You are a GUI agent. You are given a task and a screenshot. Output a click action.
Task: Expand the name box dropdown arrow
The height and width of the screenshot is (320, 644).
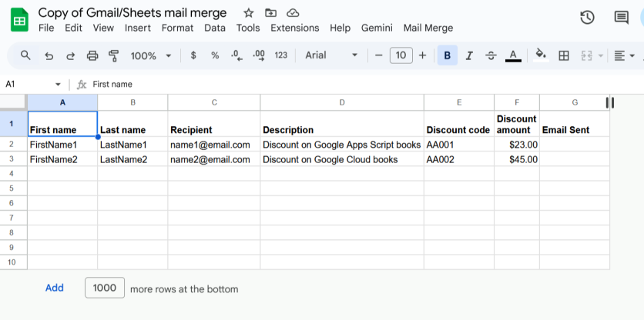tap(58, 85)
